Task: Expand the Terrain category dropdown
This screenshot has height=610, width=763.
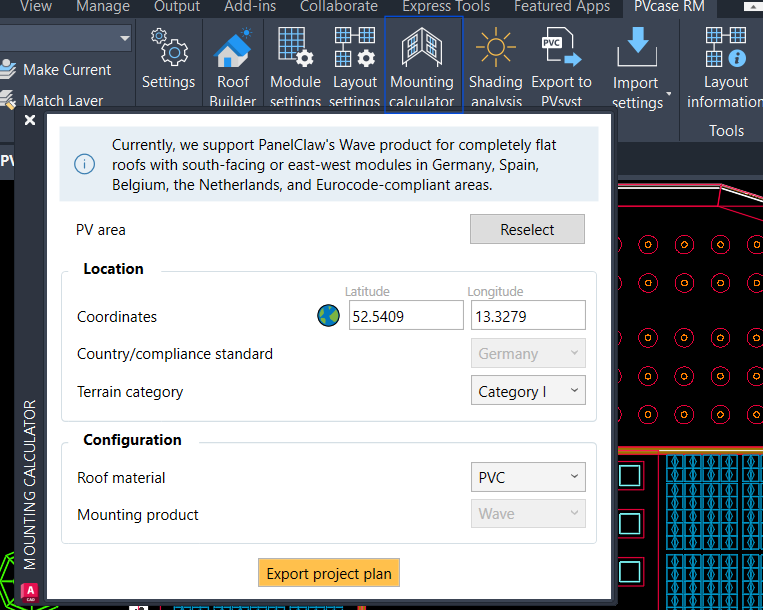Action: 528,391
